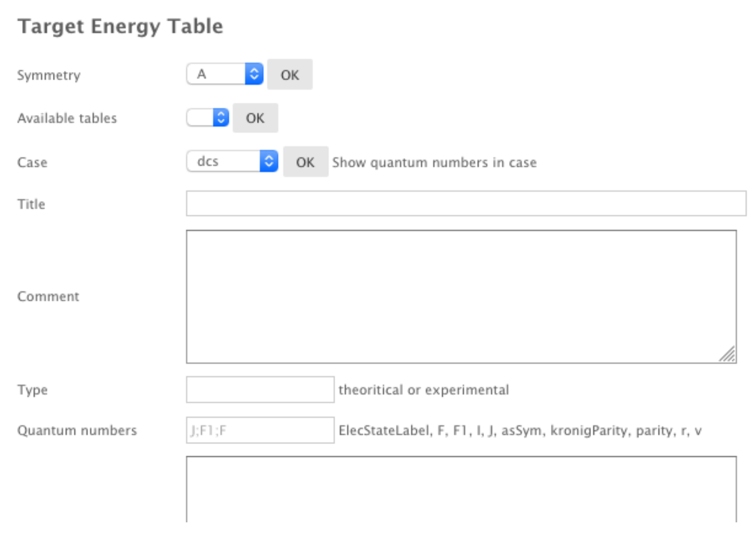Click OK next to the Symmetry dropdown
The width and height of the screenshot is (756, 534).
point(290,75)
